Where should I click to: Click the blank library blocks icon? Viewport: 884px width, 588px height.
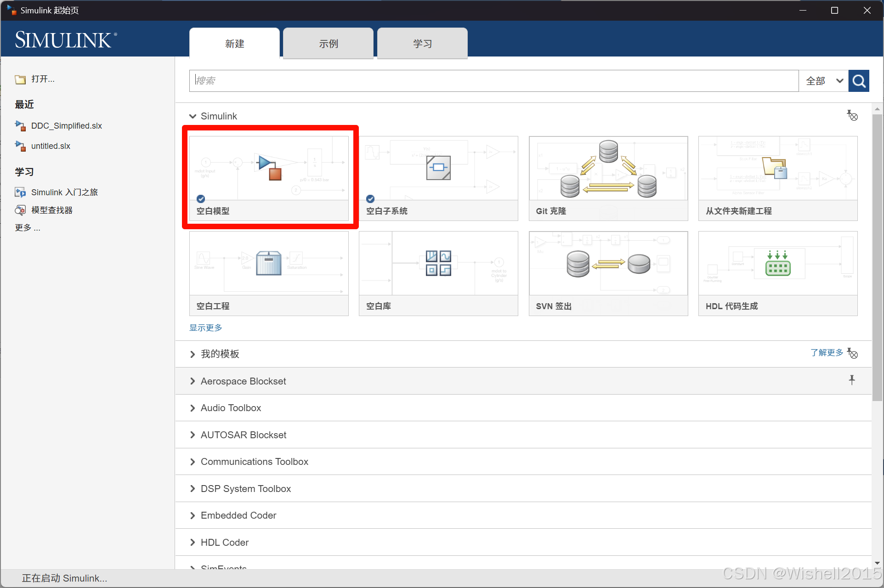[438, 263]
